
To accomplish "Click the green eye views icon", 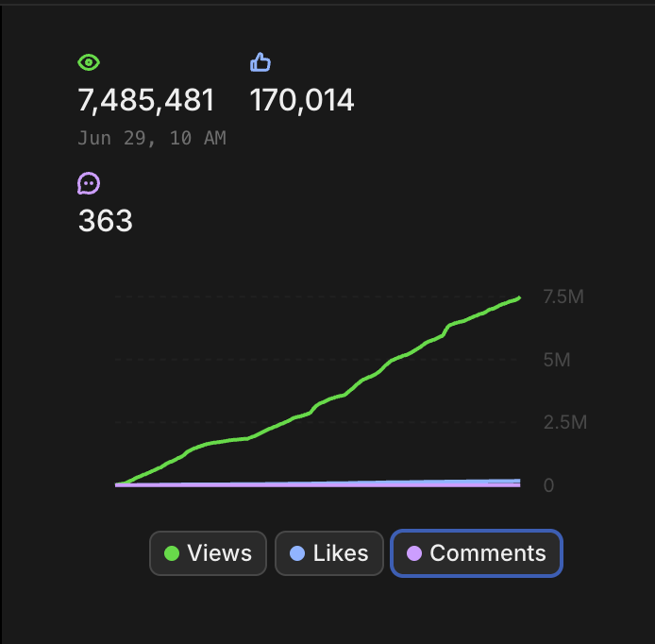I will pos(89,62).
